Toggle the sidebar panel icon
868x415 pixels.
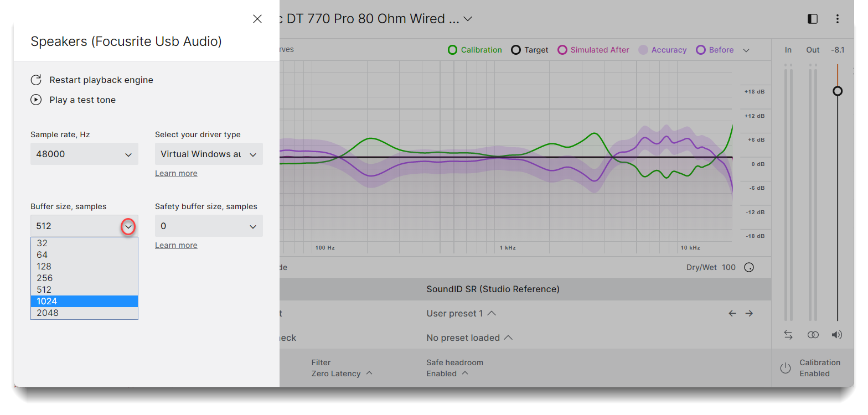813,19
